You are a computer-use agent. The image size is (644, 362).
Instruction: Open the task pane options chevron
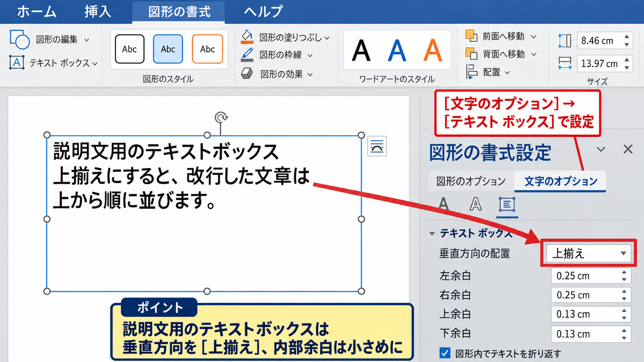click(x=601, y=149)
